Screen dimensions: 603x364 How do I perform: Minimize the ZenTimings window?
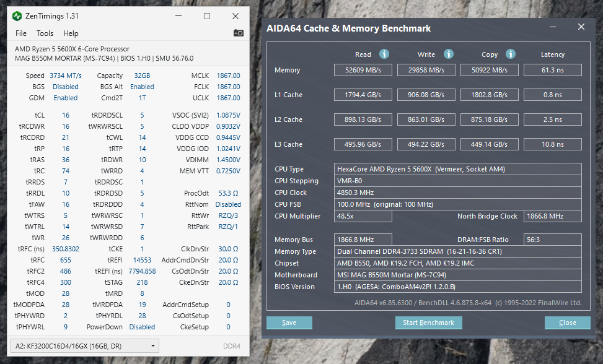[x=178, y=16]
